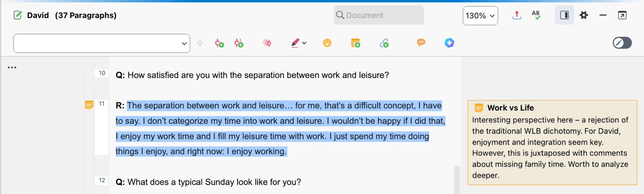Click the orange comment bubble icon

421,43
